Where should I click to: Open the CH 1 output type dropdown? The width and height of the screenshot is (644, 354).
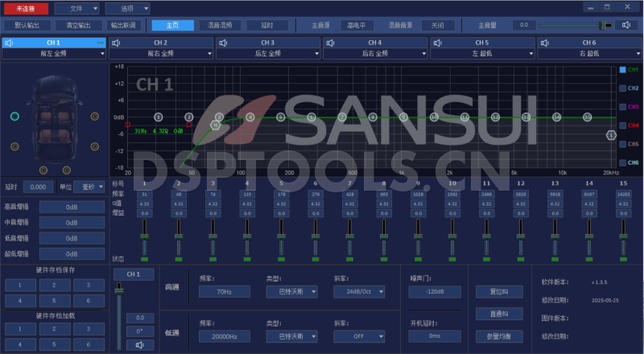click(54, 54)
